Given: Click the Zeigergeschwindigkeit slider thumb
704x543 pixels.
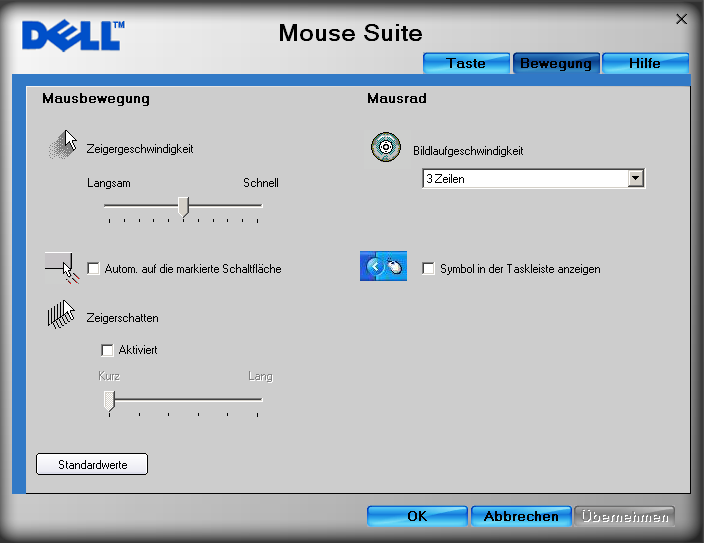Looking at the screenshot, I should [183, 207].
